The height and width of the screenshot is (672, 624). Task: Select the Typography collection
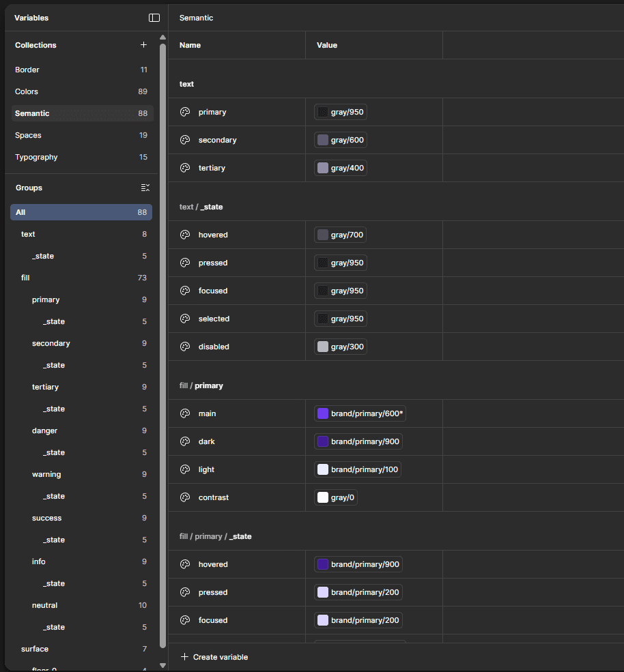pyautogui.click(x=36, y=156)
